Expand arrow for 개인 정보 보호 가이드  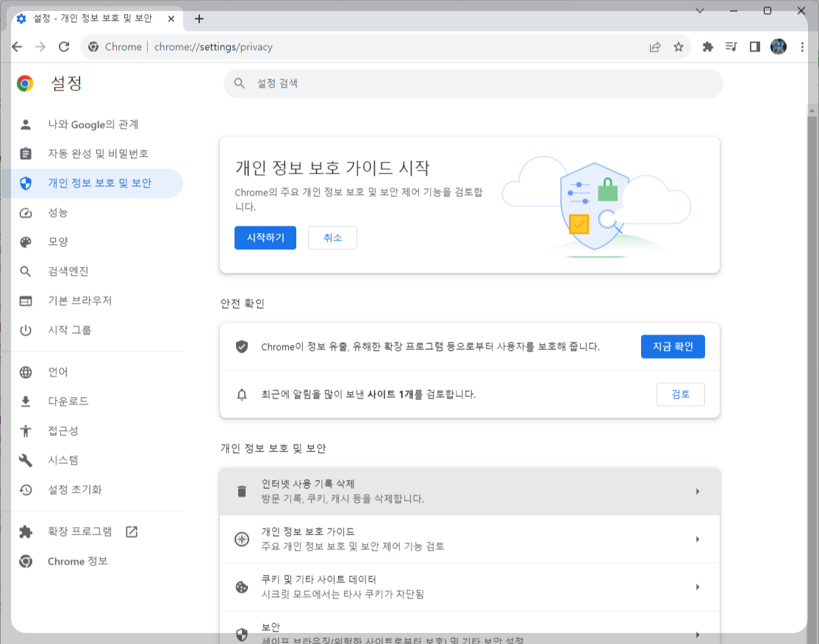pos(697,539)
